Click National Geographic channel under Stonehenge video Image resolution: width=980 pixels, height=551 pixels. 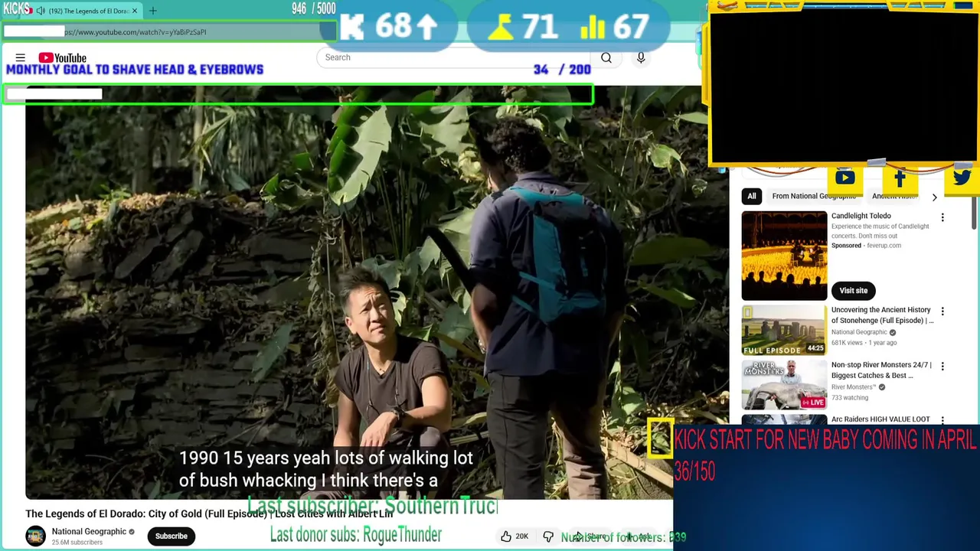tap(859, 332)
